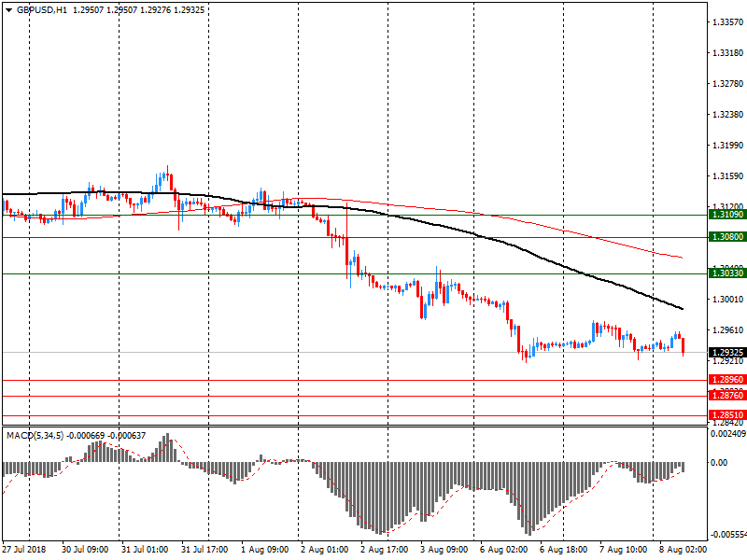Click the 8 Aug 02:00 time label
Viewport: 747px width, 560px height.
click(x=683, y=550)
